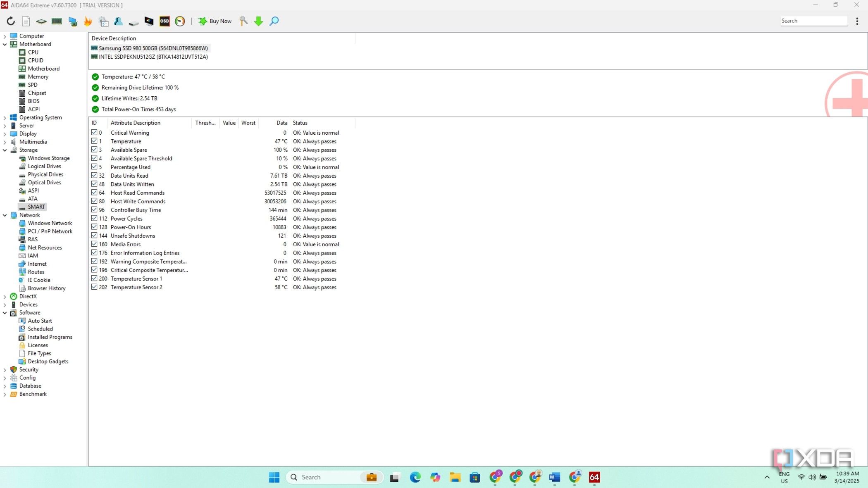
Task: Open the monitor diagnostics icon
Action: pos(149,21)
